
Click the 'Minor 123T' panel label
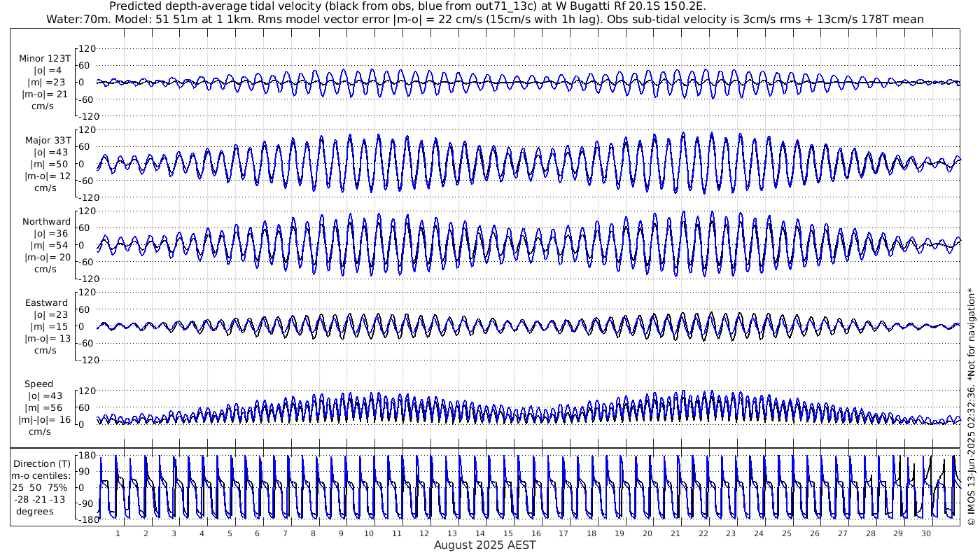[x=45, y=59]
